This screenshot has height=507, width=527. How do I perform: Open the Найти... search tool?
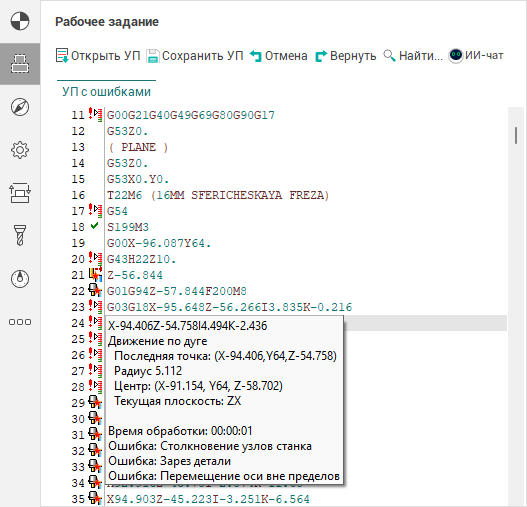[x=413, y=55]
